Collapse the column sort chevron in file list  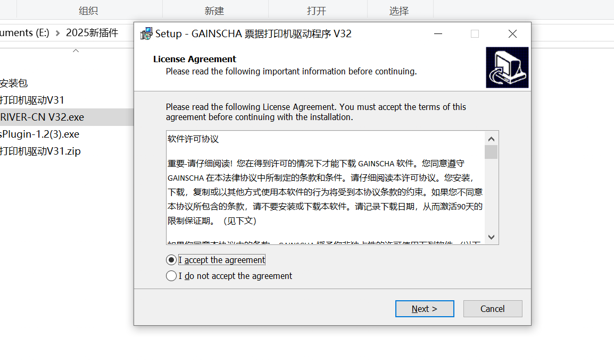coord(76,51)
